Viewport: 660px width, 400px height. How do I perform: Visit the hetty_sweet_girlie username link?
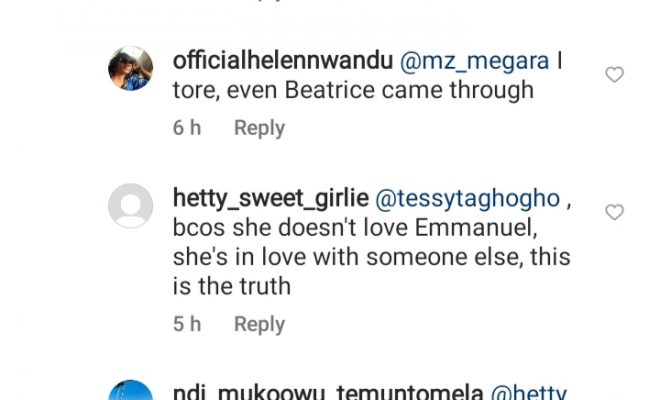(272, 198)
